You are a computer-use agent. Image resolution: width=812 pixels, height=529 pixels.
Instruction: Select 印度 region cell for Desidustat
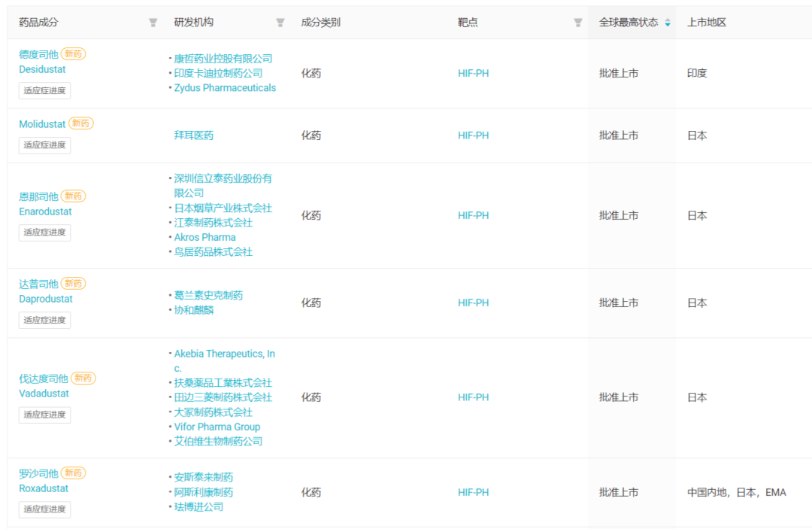(x=697, y=73)
